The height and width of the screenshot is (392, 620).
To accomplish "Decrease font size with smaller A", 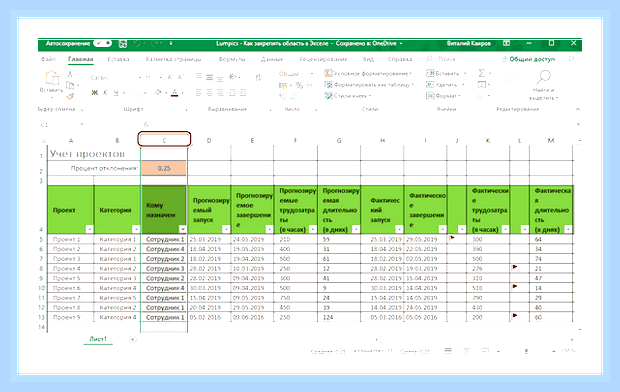I will point(180,77).
